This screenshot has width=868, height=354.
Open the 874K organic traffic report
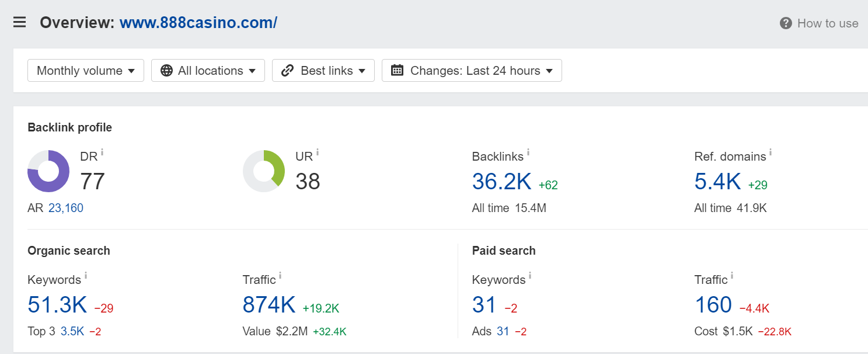(x=269, y=305)
